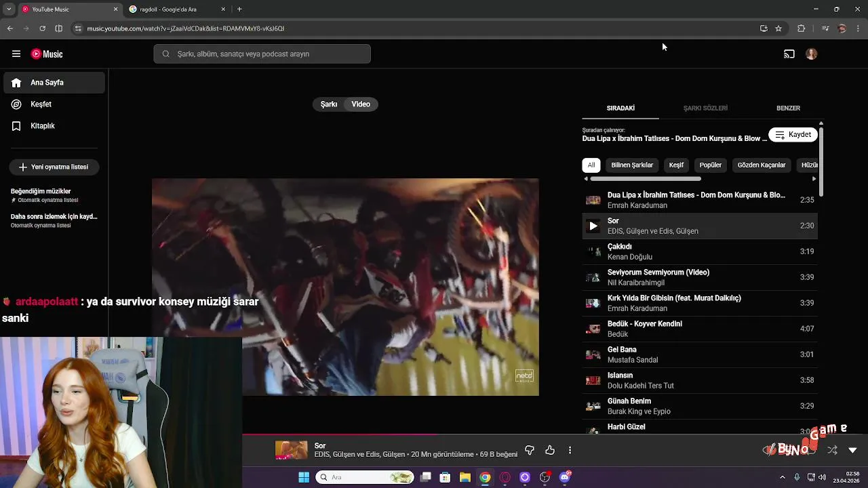The height and width of the screenshot is (488, 868).
Task: Play Günah Benim by Burak King
Action: (x=700, y=406)
